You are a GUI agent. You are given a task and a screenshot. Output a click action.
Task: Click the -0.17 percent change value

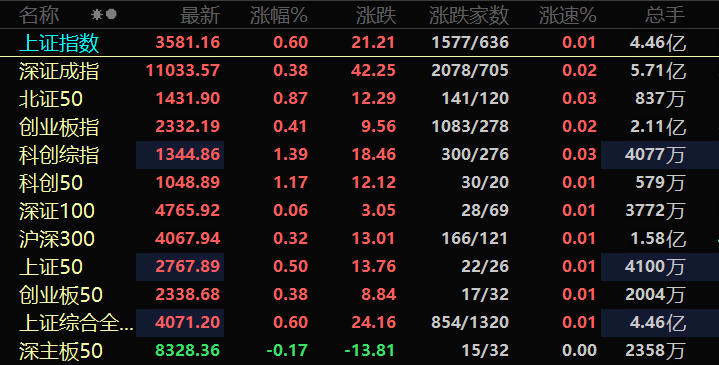click(x=287, y=351)
